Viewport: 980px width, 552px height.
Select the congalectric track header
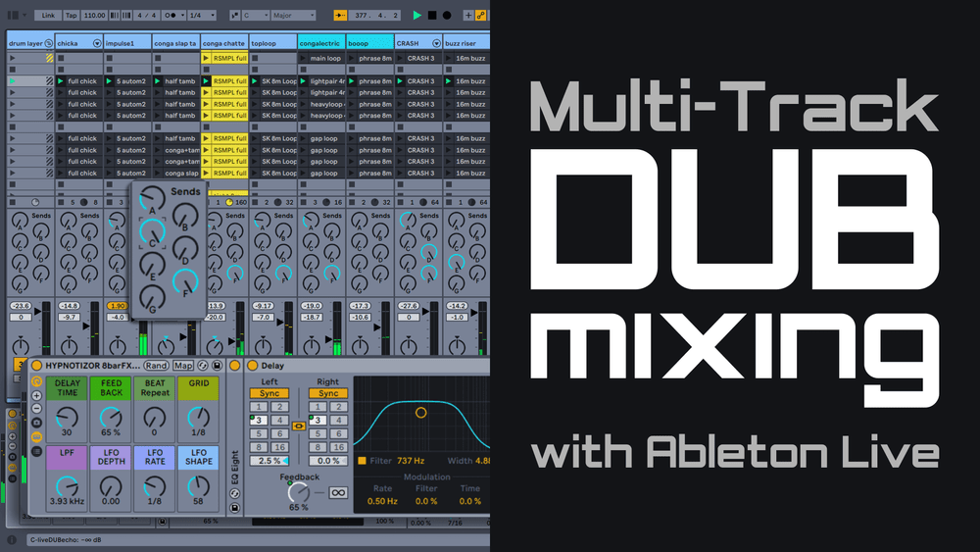[x=320, y=43]
